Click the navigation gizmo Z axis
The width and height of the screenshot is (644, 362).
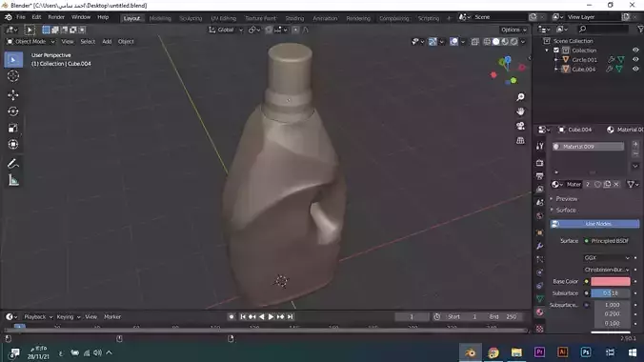[x=508, y=60]
